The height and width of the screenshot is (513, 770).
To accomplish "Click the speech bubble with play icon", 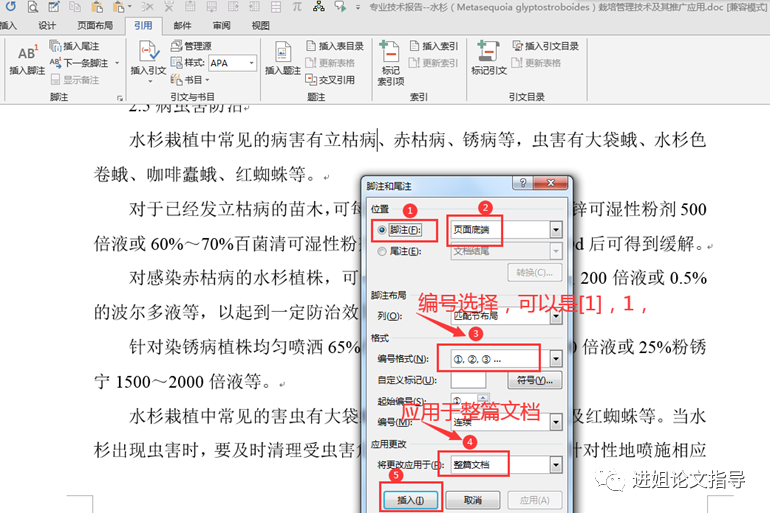I will [x=340, y=6].
